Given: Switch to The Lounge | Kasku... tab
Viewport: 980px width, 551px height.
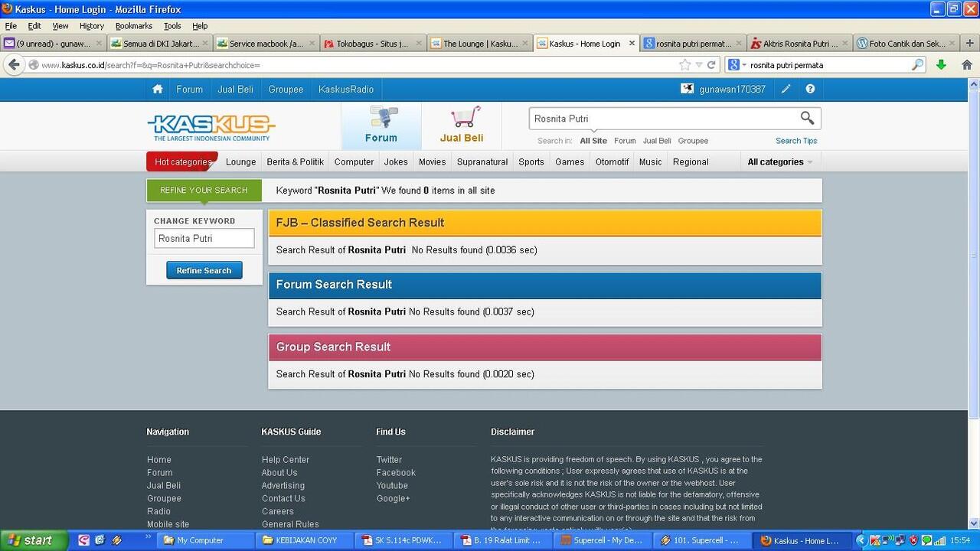Looking at the screenshot, I should [480, 44].
